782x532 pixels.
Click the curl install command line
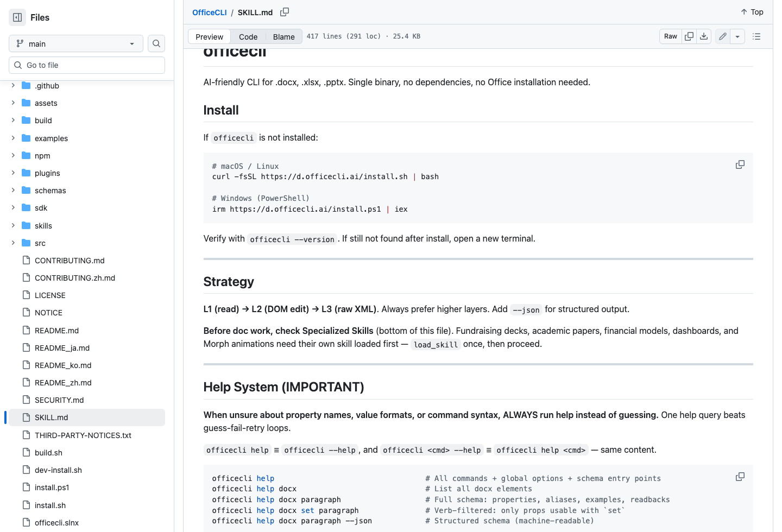(325, 177)
